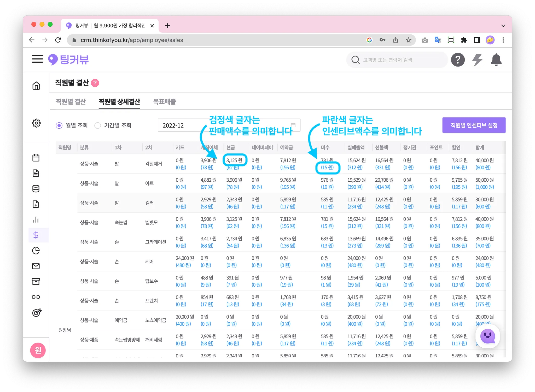Open the calendar icon in sidebar

[x=36, y=158]
